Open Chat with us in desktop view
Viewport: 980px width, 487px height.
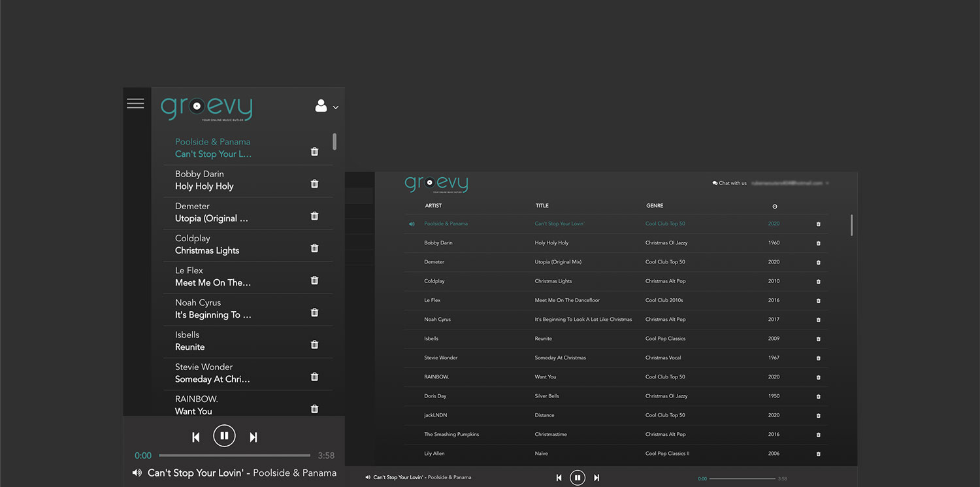(729, 183)
